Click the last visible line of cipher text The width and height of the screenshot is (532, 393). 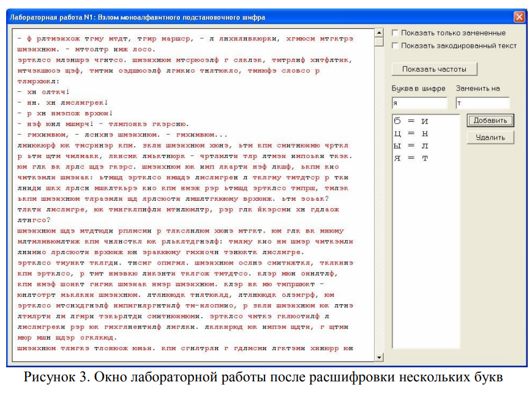184,348
